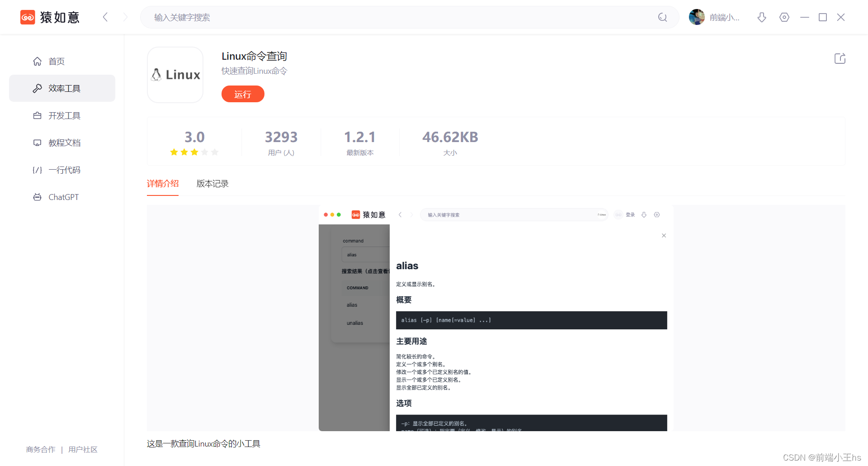
Task: Click the Linux命令查询 title
Action: click(x=254, y=56)
